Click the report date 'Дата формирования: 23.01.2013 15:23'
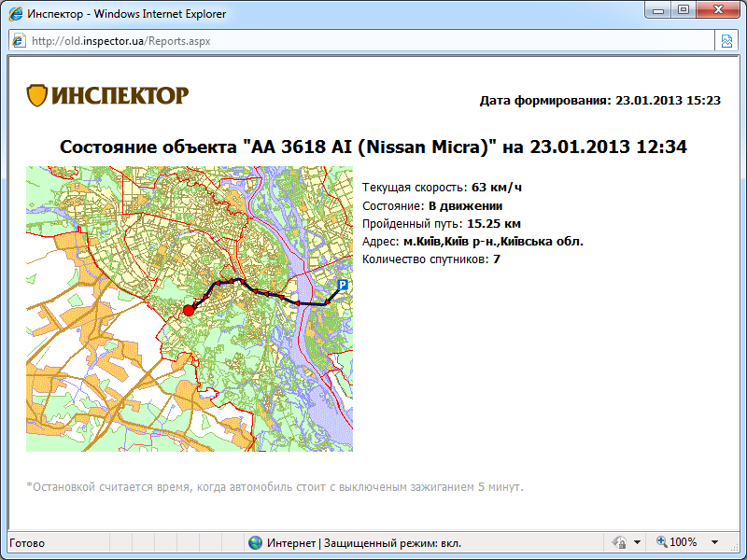Screen dimensions: 747x560 pos(599,101)
